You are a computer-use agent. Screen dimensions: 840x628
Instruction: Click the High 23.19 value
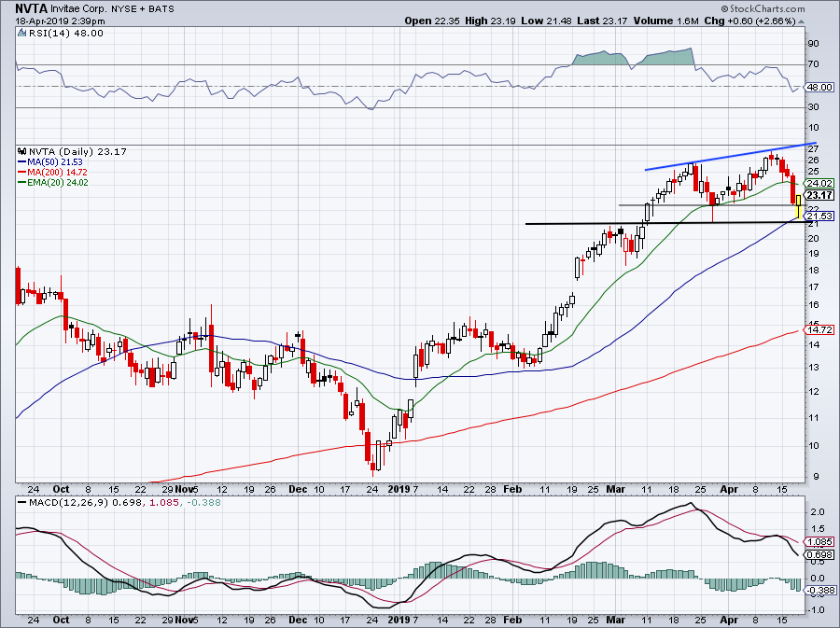[x=490, y=21]
